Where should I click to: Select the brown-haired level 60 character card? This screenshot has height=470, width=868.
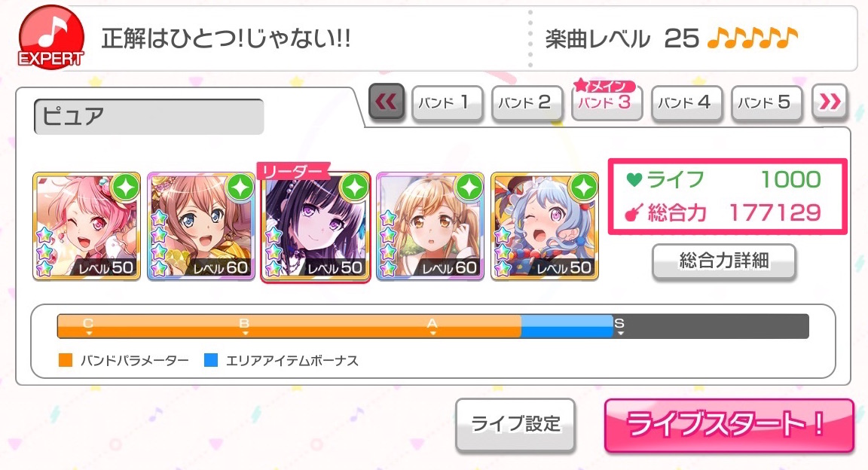coord(201,226)
